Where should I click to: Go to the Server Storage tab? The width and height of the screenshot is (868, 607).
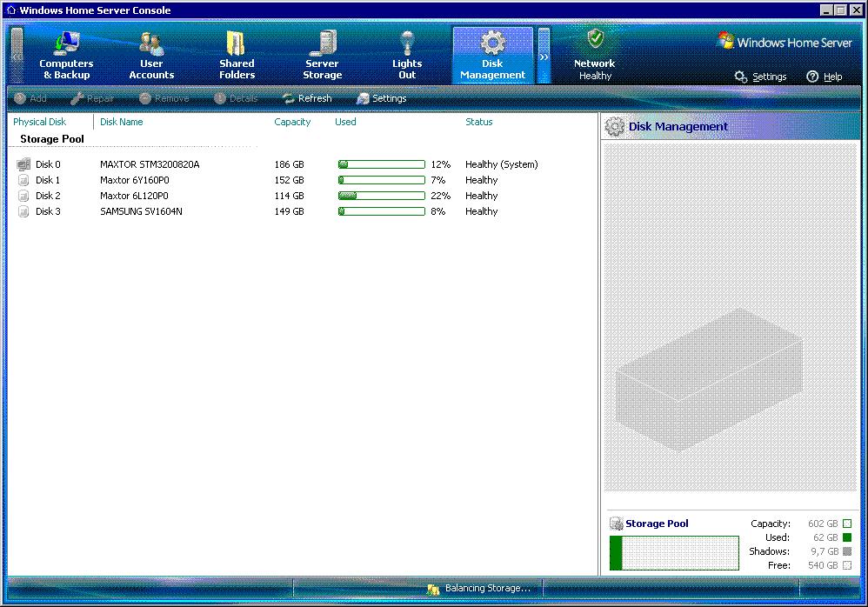[322, 56]
